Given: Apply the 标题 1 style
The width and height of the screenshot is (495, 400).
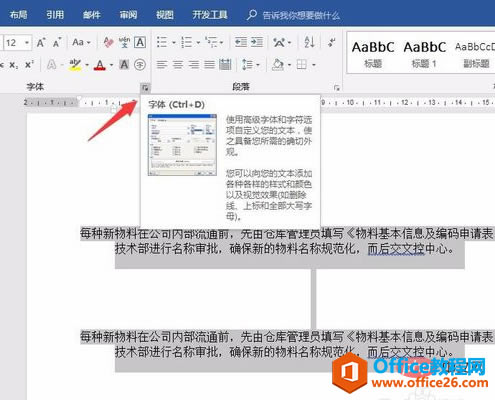Looking at the screenshot, I should [424, 53].
